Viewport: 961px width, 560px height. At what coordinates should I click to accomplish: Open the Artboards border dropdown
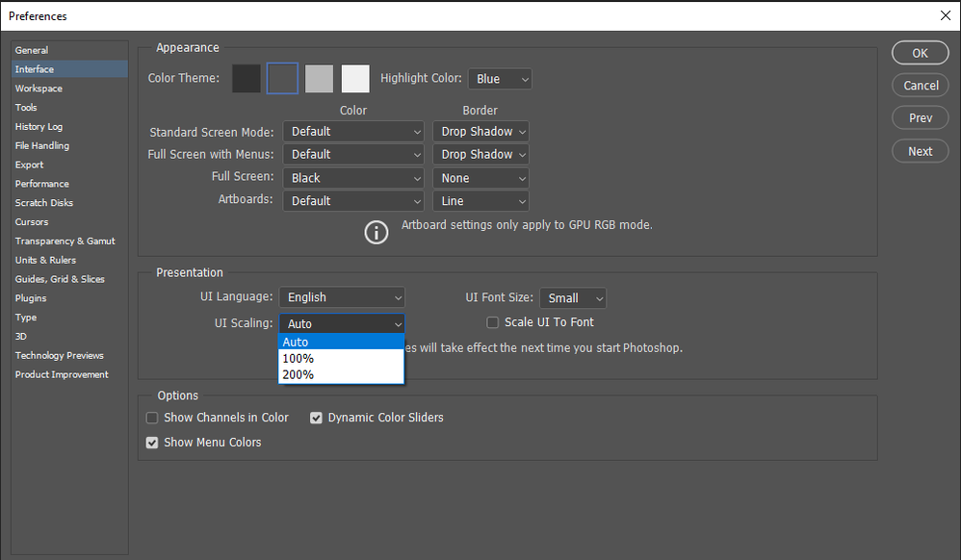pos(480,200)
